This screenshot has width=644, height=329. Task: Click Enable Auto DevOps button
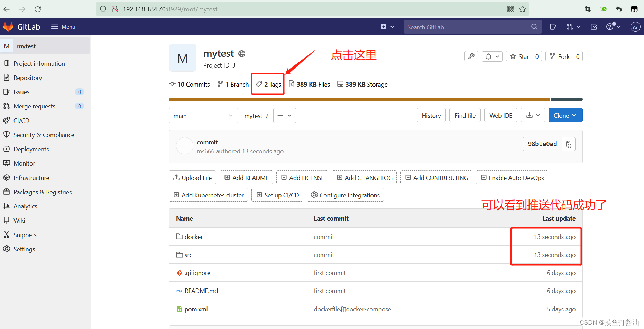click(x=512, y=177)
